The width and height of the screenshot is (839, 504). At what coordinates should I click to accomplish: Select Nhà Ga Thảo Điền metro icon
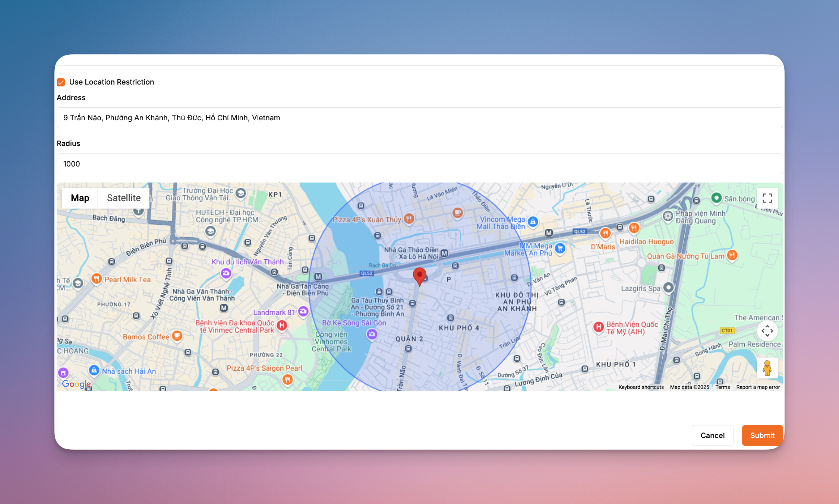click(x=444, y=253)
